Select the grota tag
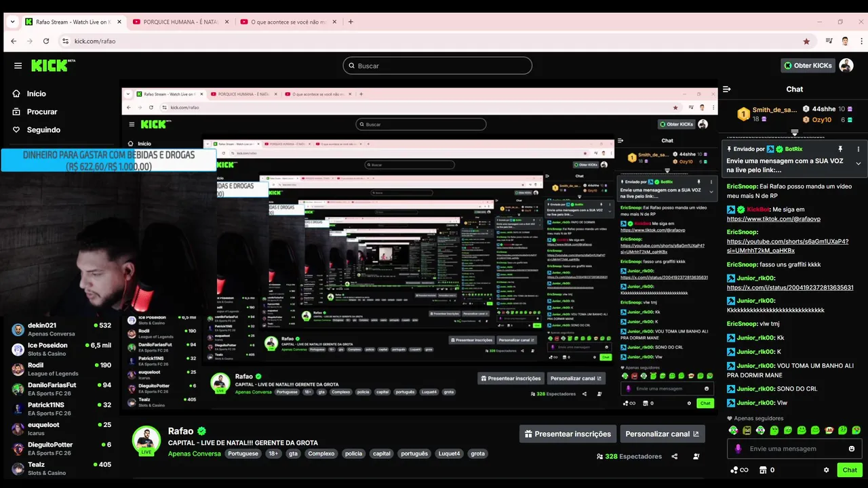 pyautogui.click(x=478, y=453)
